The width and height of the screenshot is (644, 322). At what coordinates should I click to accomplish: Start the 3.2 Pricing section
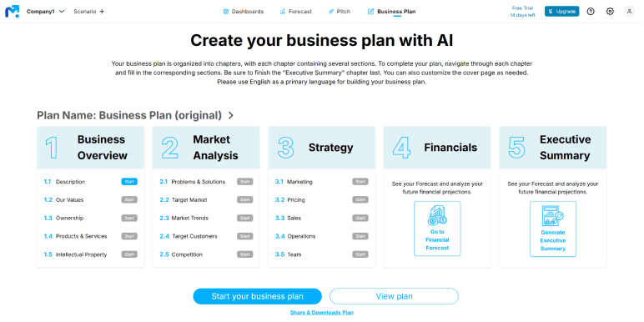coord(360,199)
